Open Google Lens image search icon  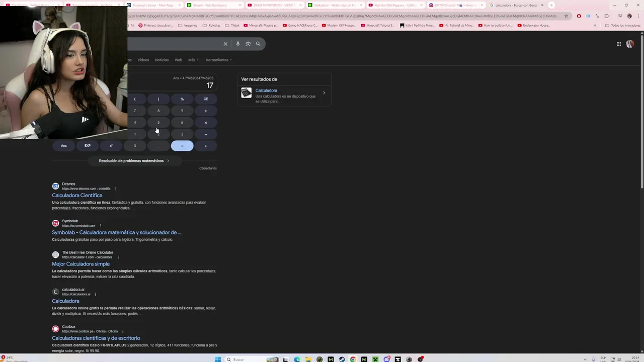[x=248, y=44]
